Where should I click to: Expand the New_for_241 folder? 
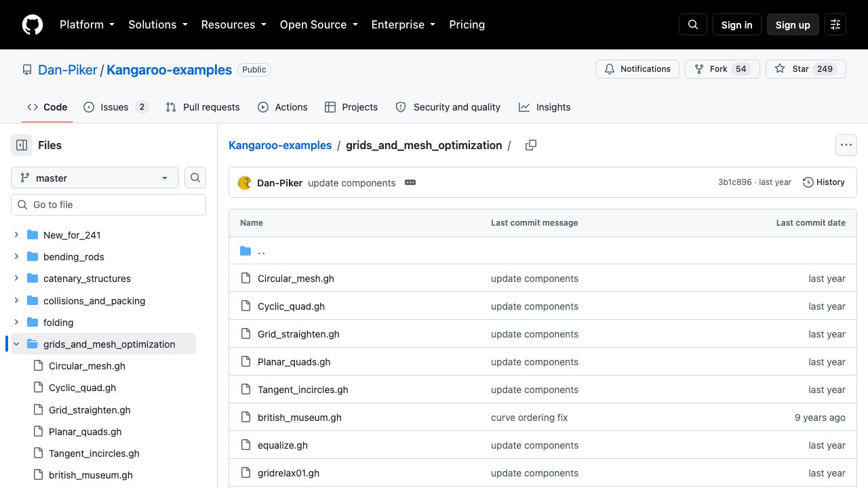[16, 235]
